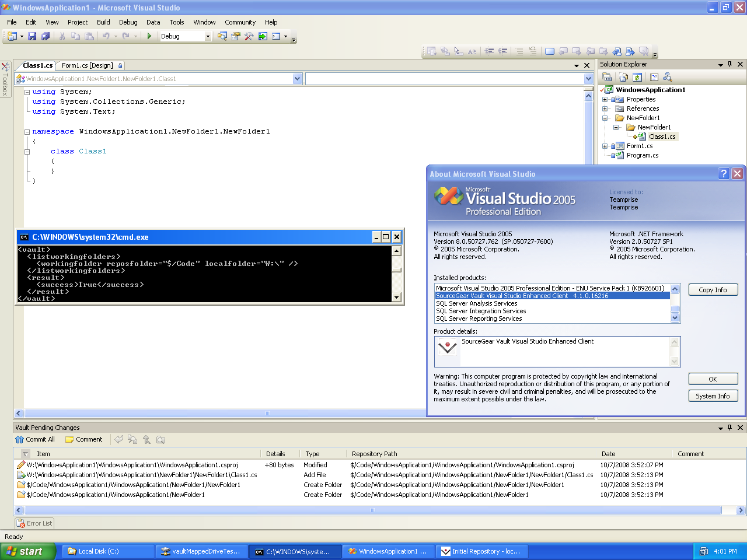Image resolution: width=747 pixels, height=560 pixels.
Task: Expand the Properties node in Solution Explorer
Action: [605, 99]
